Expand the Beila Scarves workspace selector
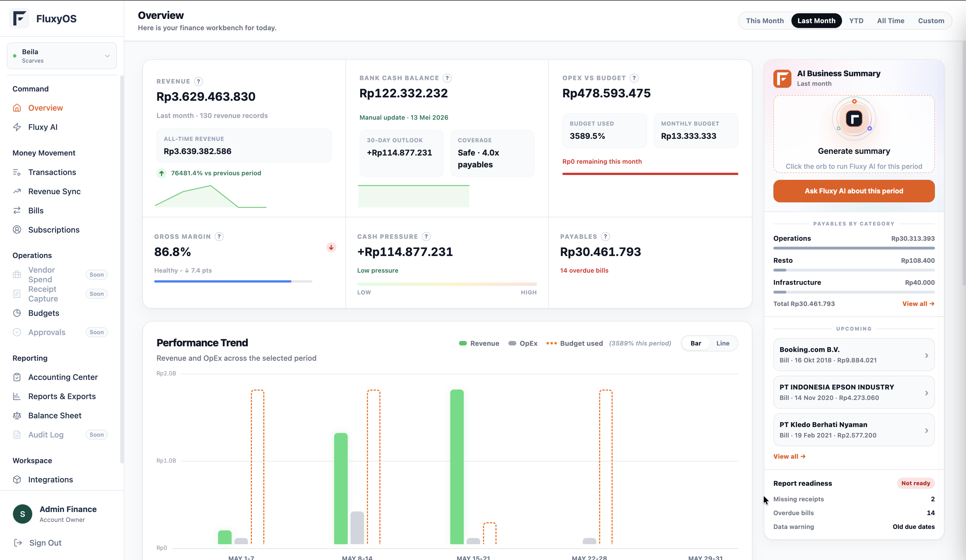The height and width of the screenshot is (560, 966). pos(62,56)
